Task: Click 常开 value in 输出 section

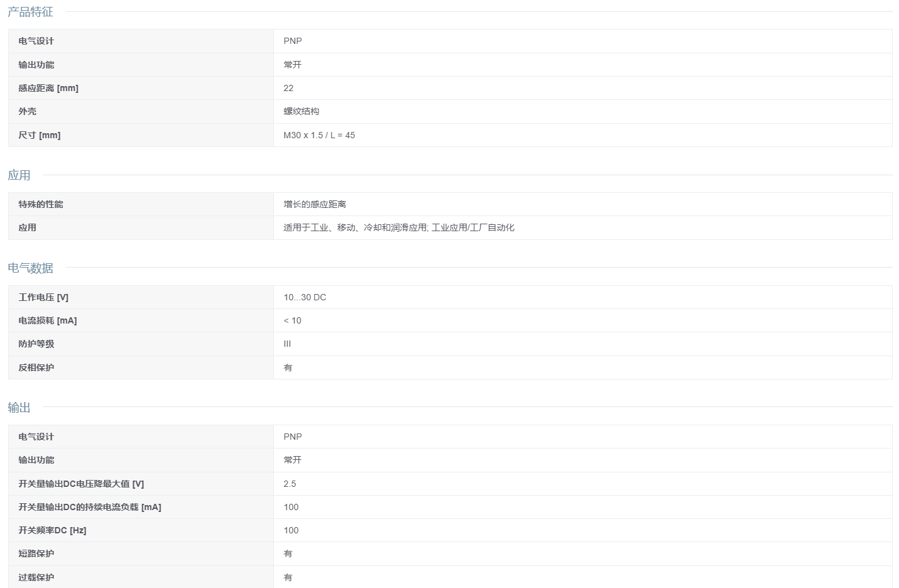Action: tap(293, 460)
